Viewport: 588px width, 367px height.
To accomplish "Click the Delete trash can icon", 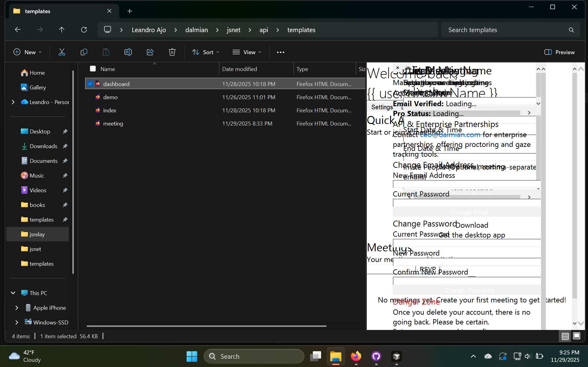I will [172, 52].
